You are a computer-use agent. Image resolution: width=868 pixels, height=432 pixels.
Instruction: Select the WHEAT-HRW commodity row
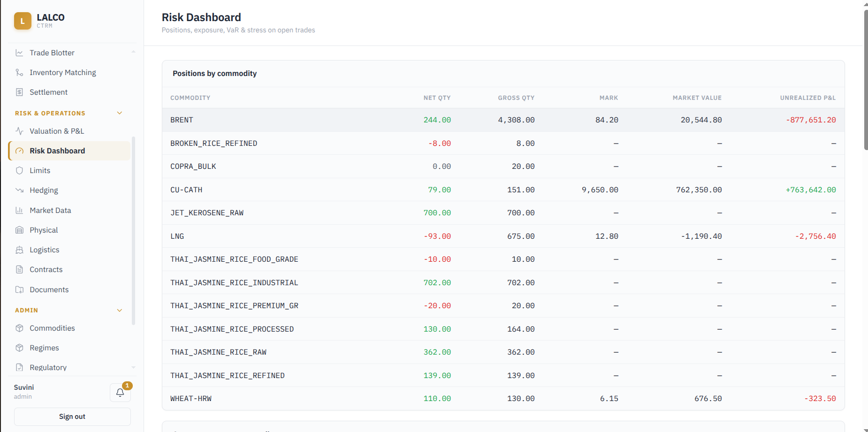503,399
